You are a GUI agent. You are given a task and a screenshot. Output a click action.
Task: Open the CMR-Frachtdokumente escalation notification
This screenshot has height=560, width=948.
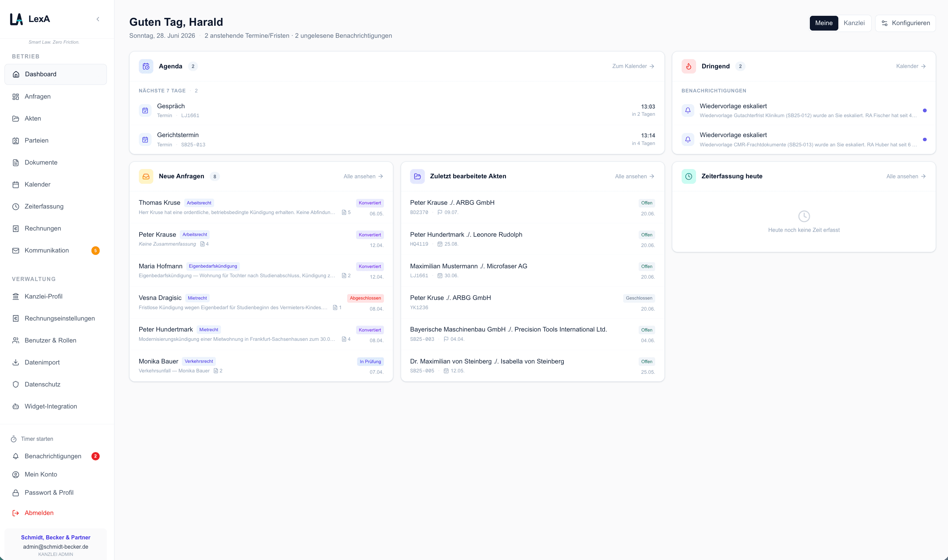pos(804,139)
